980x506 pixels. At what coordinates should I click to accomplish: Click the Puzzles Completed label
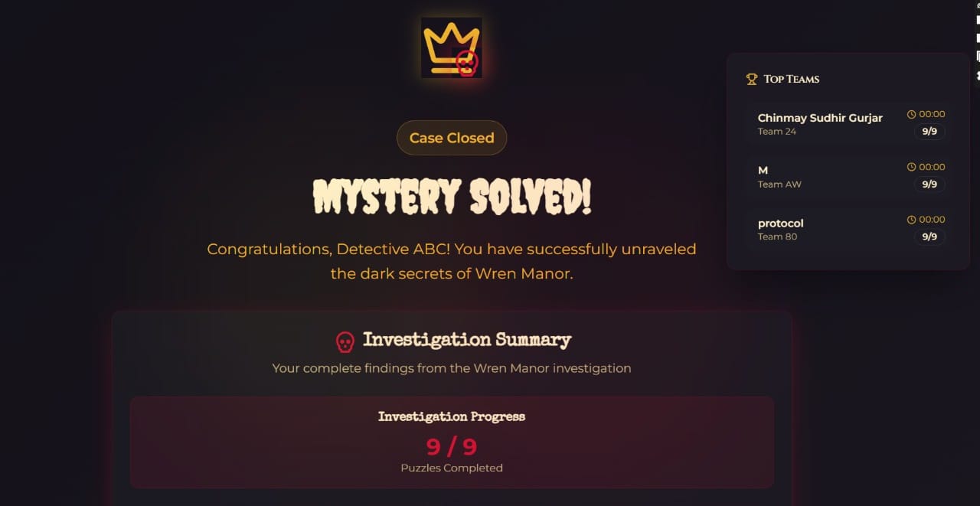pyautogui.click(x=452, y=468)
